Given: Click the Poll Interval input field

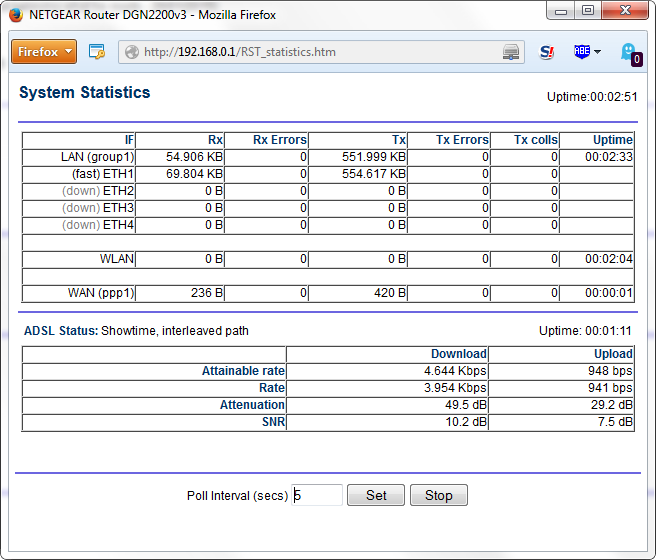Looking at the screenshot, I should [317, 495].
